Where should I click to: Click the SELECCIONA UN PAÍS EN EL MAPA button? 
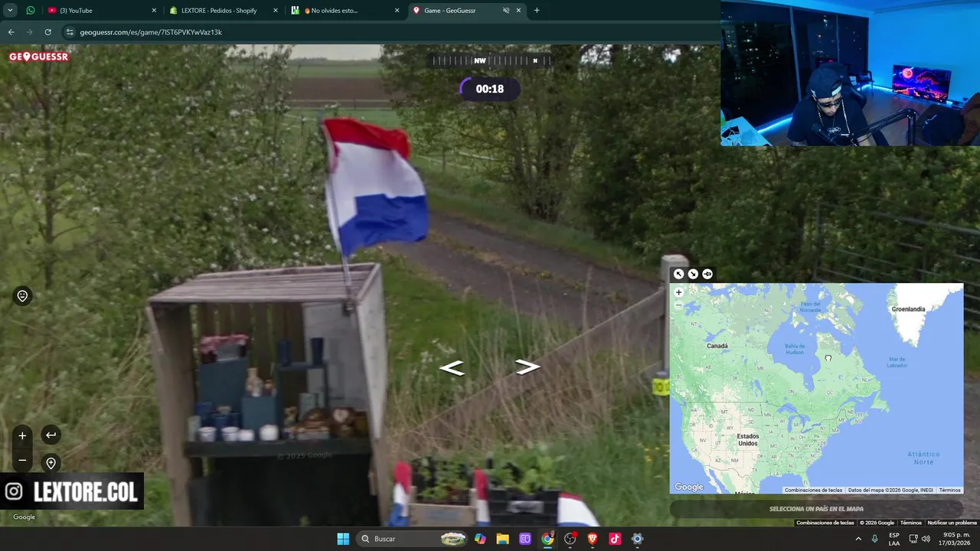pyautogui.click(x=816, y=509)
